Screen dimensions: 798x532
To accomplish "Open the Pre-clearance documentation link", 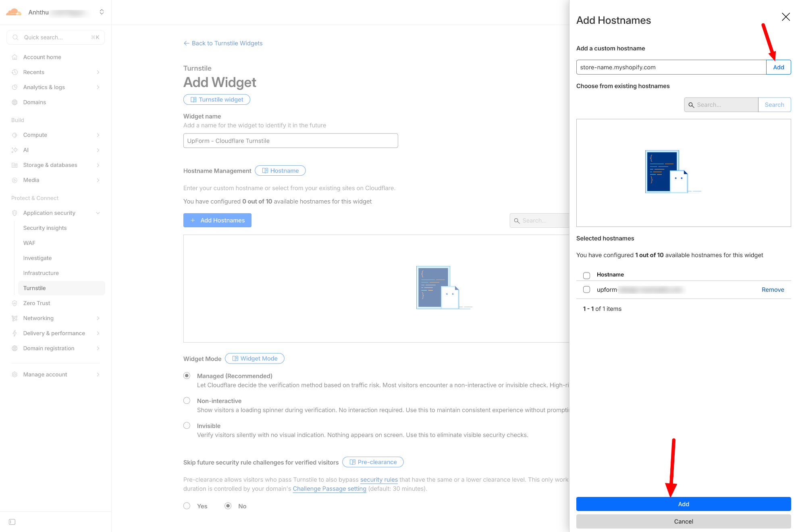I will (x=373, y=462).
